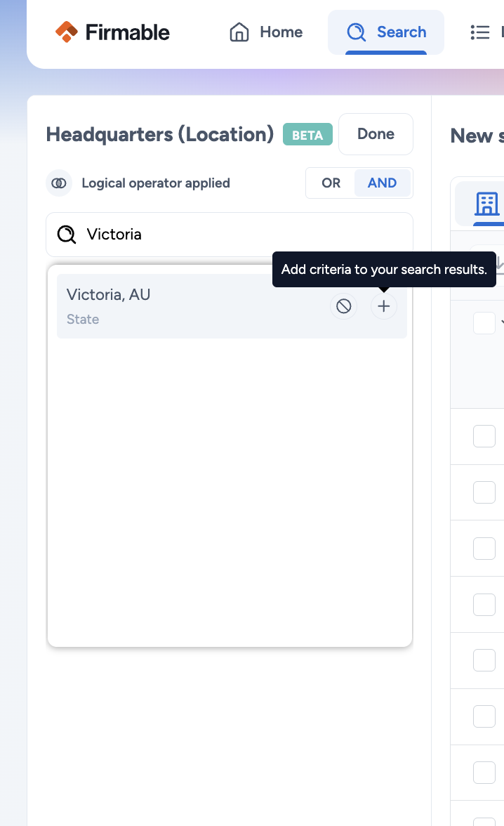Click the plus icon for Victoria, AU
The width and height of the screenshot is (504, 826).
pyautogui.click(x=383, y=306)
